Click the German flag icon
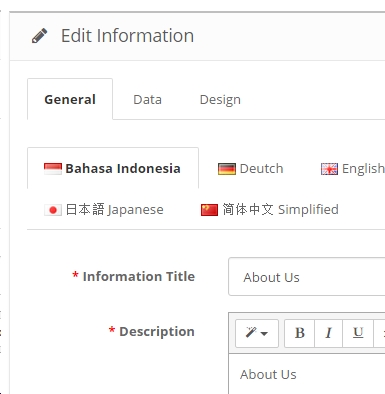This screenshot has width=385, height=394. pos(227,169)
